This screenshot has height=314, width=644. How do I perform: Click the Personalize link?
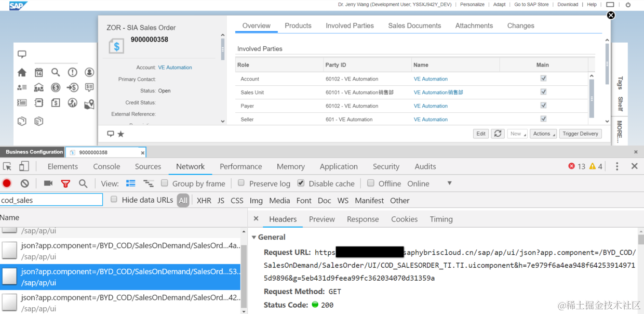[472, 5]
